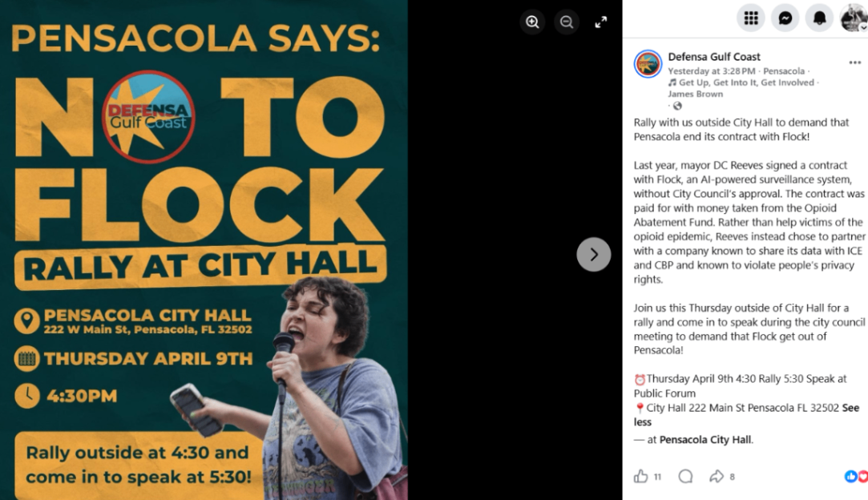Click the comment bubble icon
This screenshot has width=868, height=500.
[685, 477]
